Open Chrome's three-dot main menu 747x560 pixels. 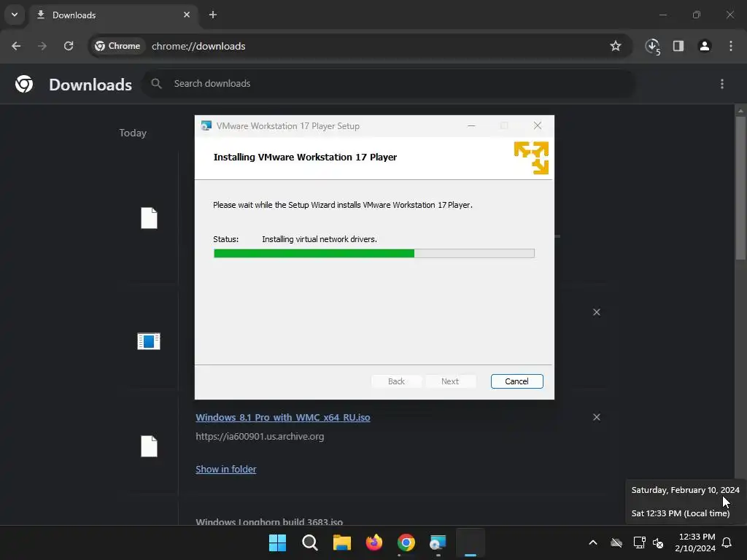730,46
